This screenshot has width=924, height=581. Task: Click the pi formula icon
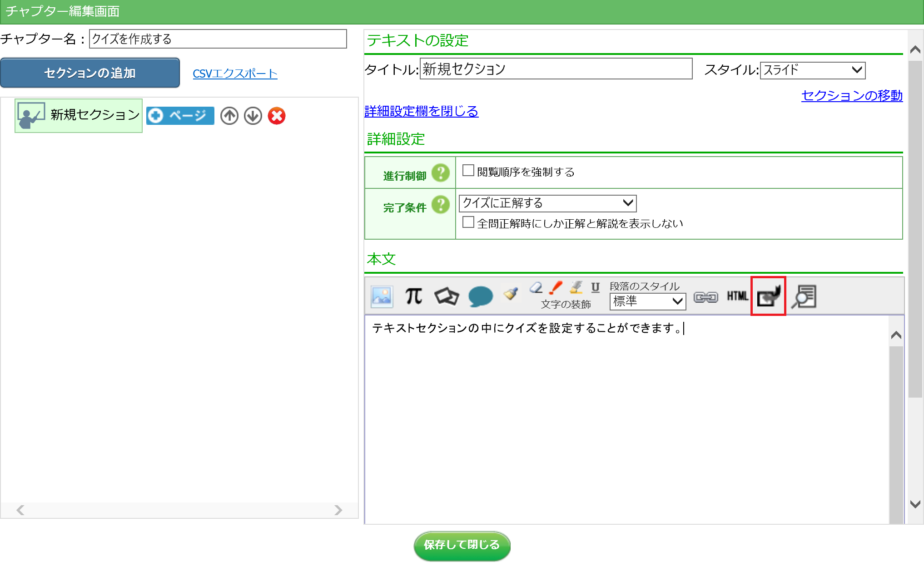[413, 296]
